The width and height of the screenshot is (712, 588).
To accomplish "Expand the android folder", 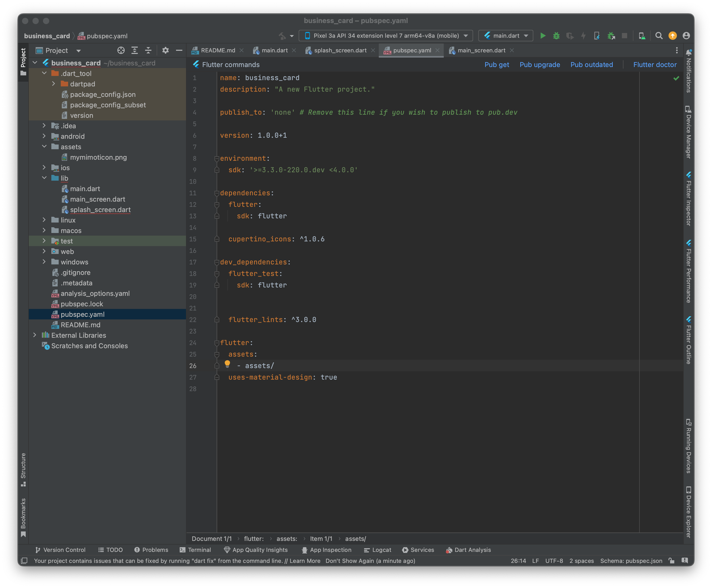I will 44,136.
